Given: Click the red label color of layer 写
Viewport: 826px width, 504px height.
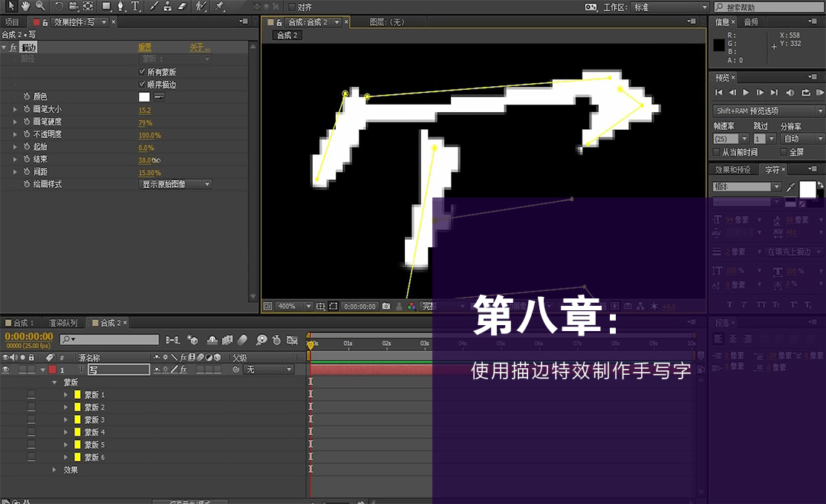Looking at the screenshot, I should pyautogui.click(x=52, y=370).
